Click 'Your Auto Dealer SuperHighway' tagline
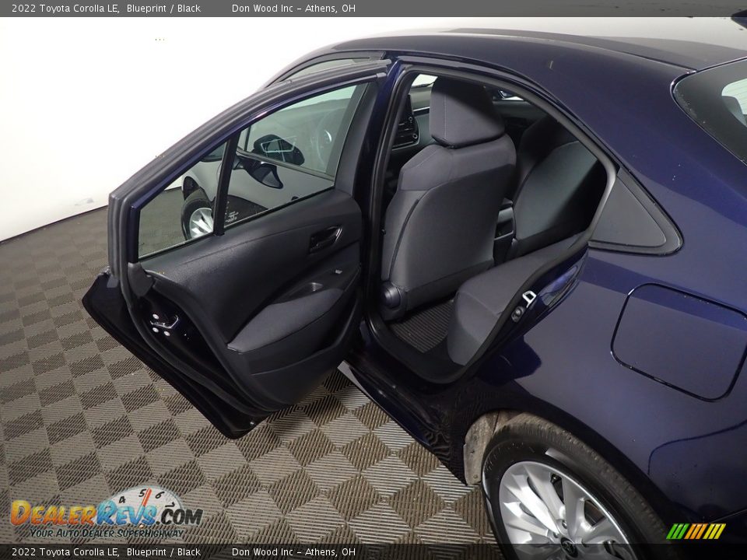 (107, 534)
